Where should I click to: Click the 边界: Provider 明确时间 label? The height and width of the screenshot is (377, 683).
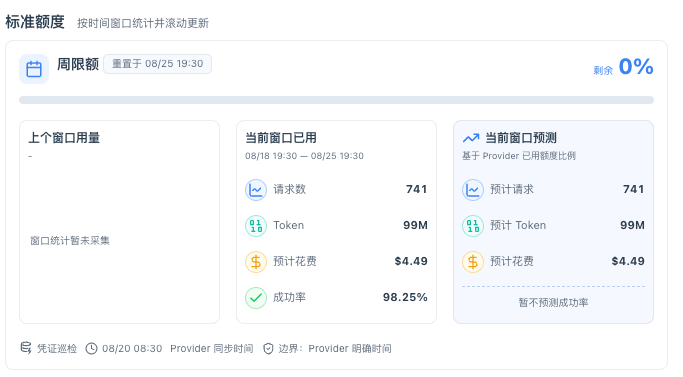[335, 349]
